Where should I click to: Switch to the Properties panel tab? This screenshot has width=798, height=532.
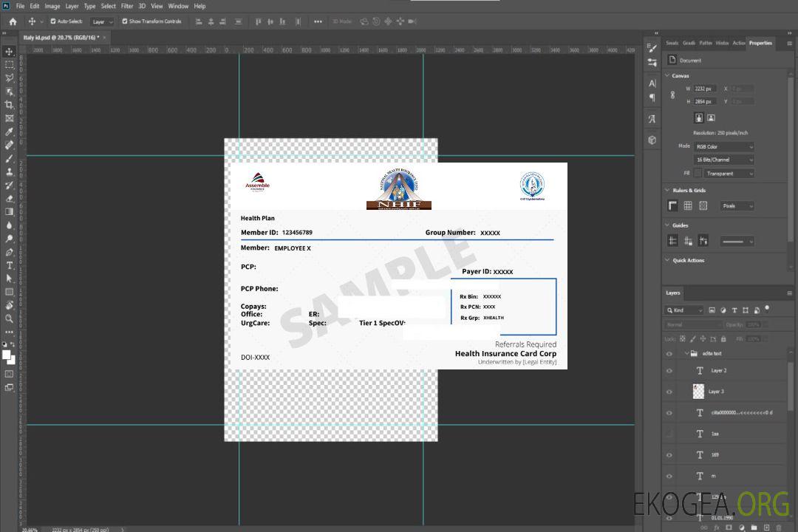tap(760, 43)
